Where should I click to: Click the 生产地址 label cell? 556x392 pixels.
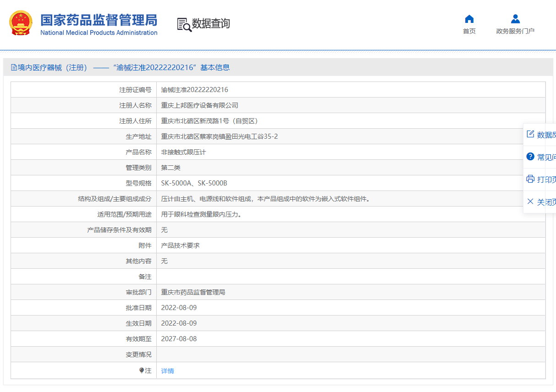(84, 136)
